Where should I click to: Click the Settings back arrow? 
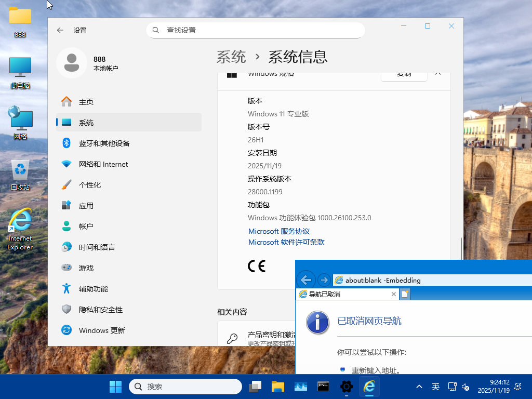[60, 30]
